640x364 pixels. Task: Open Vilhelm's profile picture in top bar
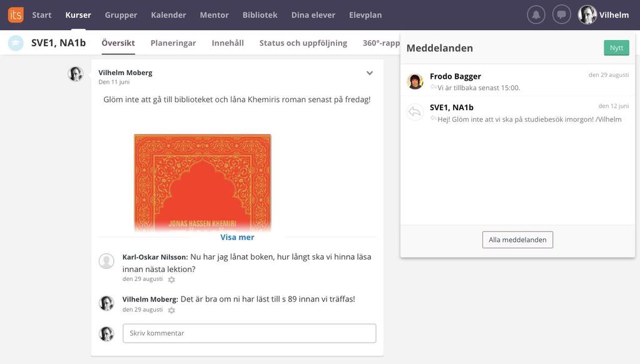point(587,15)
